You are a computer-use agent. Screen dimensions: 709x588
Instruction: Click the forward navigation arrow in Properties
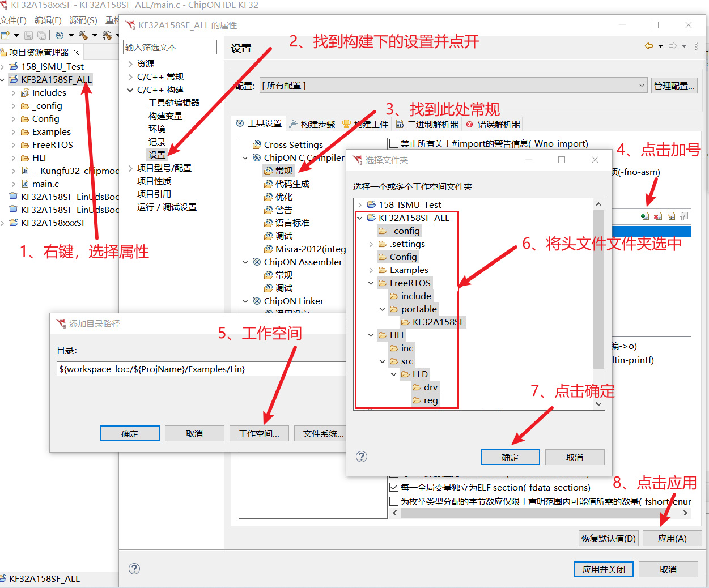(x=673, y=46)
